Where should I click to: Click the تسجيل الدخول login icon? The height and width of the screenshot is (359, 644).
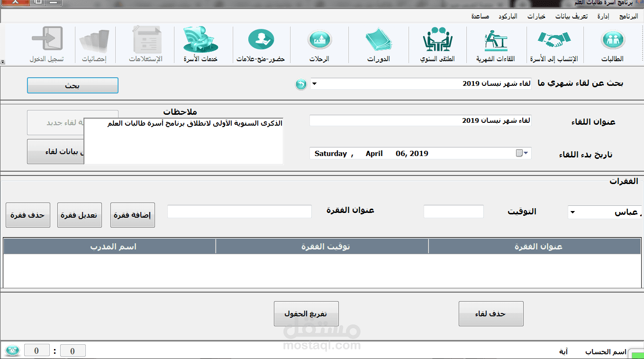tap(47, 46)
